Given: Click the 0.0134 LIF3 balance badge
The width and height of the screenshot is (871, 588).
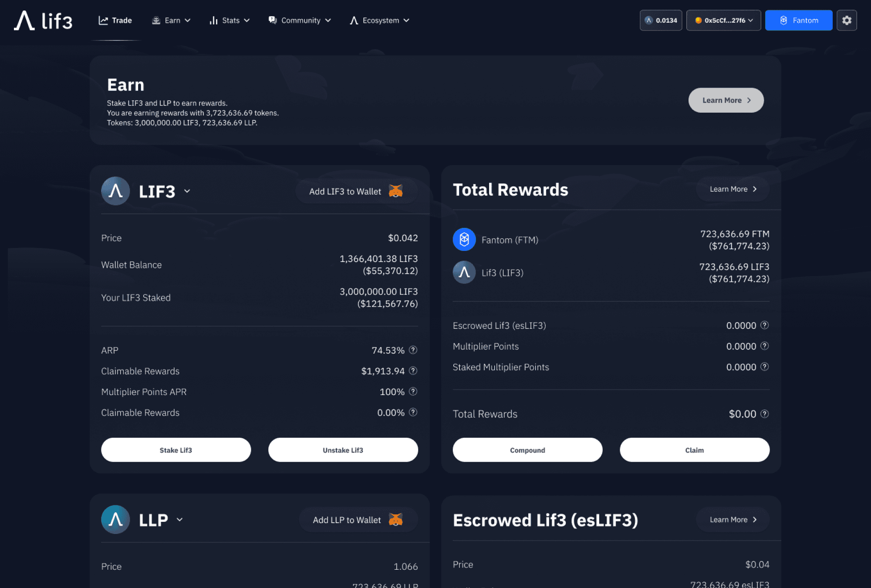Looking at the screenshot, I should [661, 20].
